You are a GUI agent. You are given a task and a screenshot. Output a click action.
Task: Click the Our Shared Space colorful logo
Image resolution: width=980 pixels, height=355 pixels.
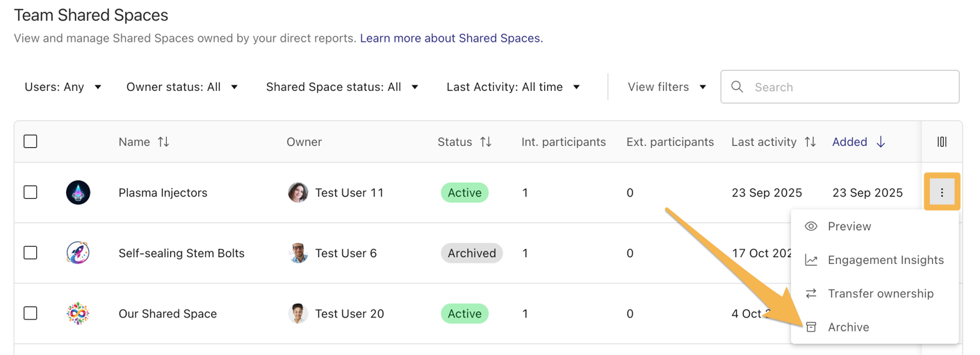click(x=78, y=313)
